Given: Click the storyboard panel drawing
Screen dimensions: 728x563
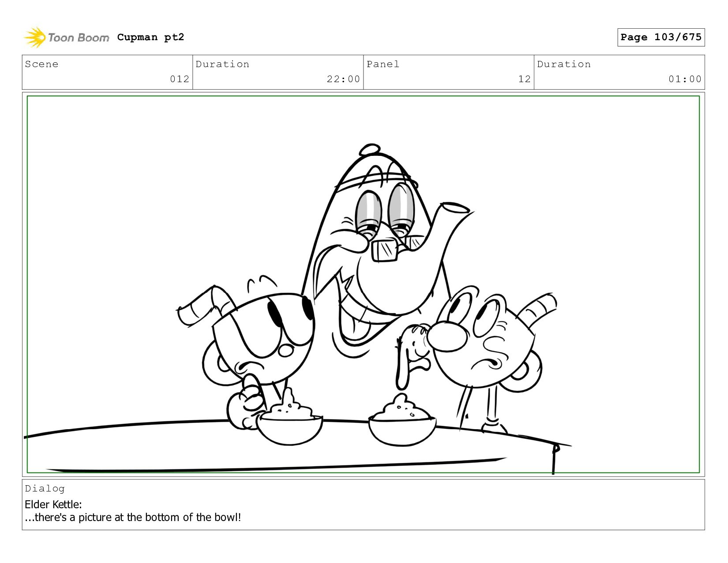Looking at the screenshot, I should pyautogui.click(x=363, y=284).
